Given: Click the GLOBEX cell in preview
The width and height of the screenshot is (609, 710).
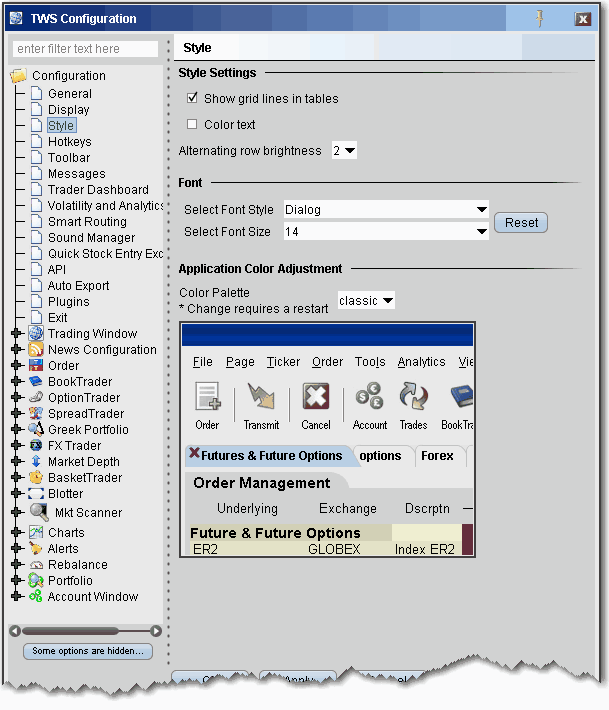Looking at the screenshot, I should [x=334, y=549].
